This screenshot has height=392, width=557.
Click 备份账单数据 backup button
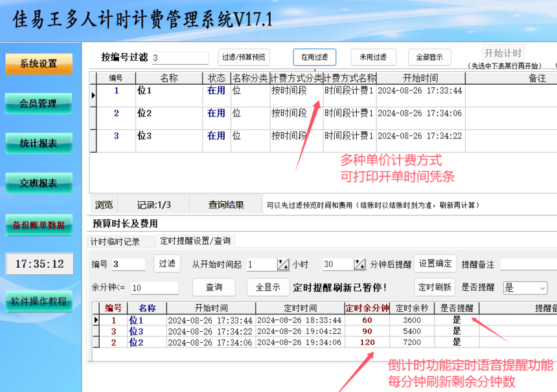pos(39,225)
